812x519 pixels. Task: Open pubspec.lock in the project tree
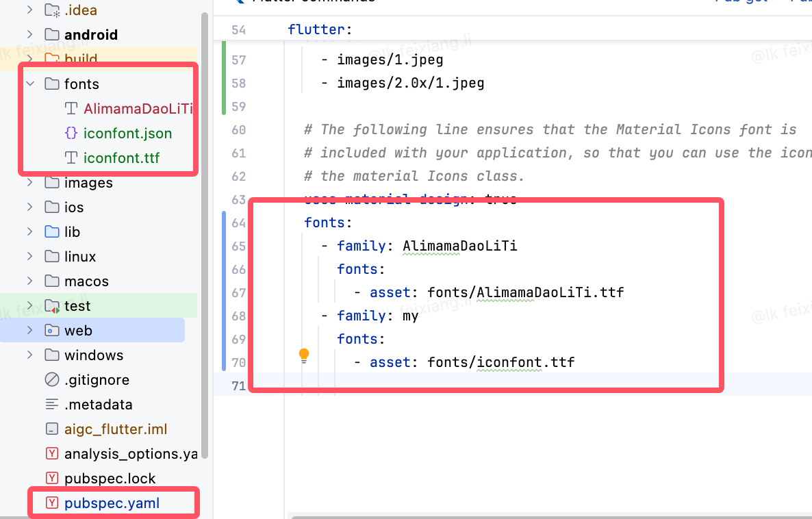pos(110,478)
